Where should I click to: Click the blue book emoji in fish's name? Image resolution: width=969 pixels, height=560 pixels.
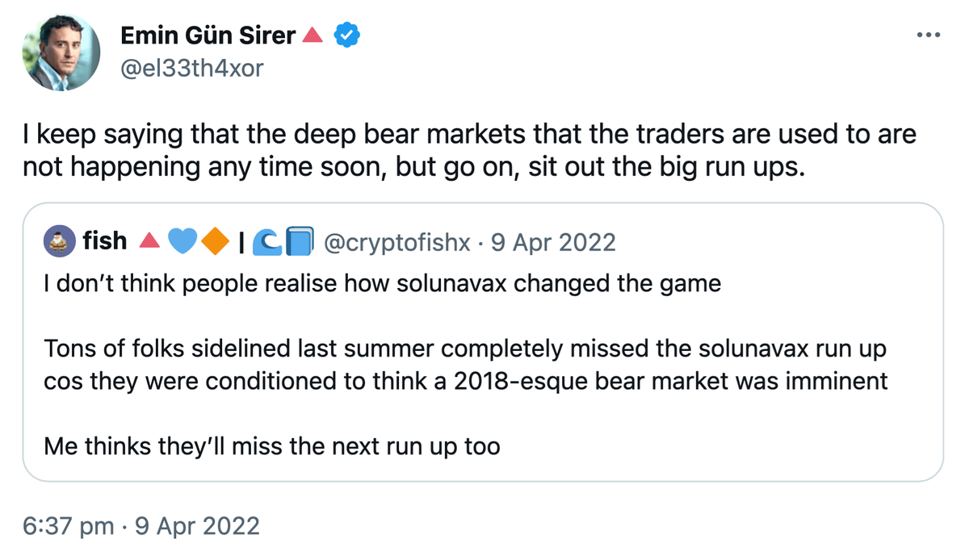pos(299,241)
